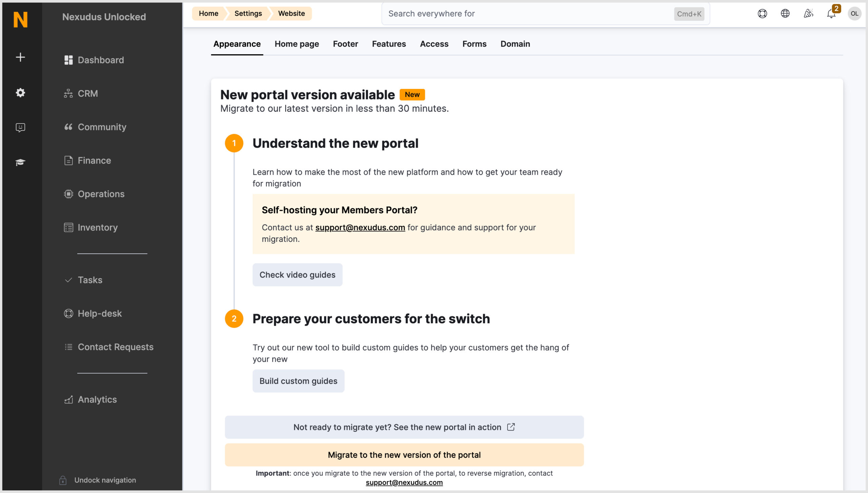
Task: Click the CRM hierarchy icon
Action: click(68, 93)
